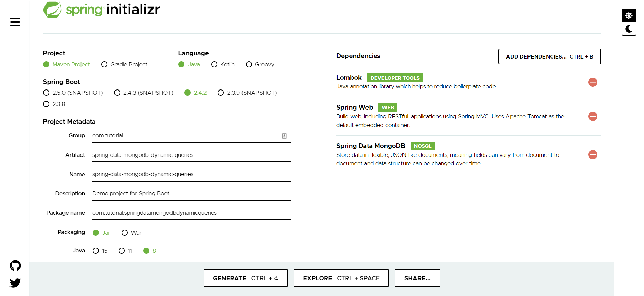644x296 pixels.
Task: Focus the Artifact input field
Action: [x=191, y=155]
